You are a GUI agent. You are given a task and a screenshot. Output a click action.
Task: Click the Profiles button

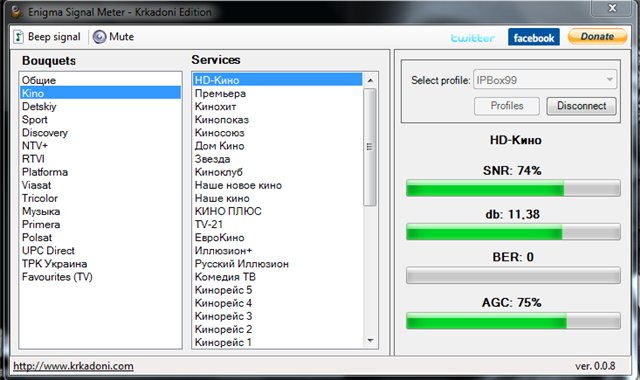507,106
